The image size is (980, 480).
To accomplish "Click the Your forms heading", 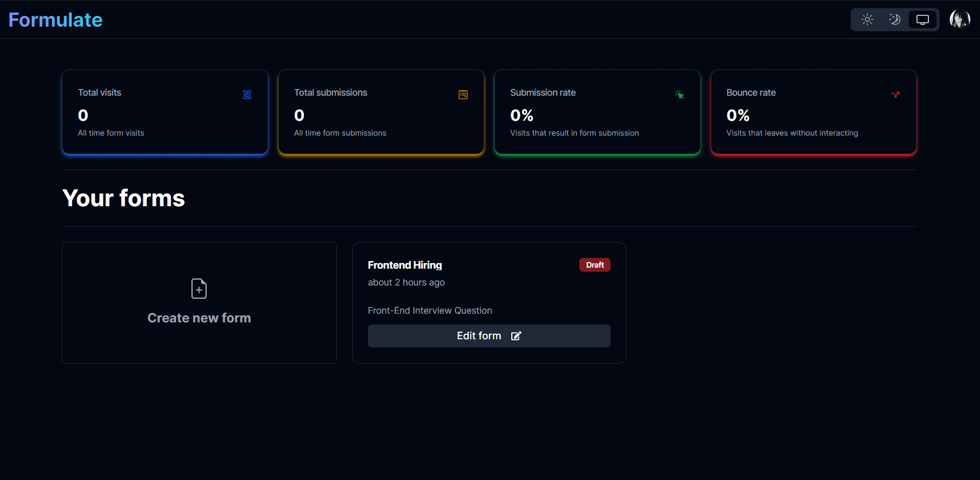I will pos(123,199).
